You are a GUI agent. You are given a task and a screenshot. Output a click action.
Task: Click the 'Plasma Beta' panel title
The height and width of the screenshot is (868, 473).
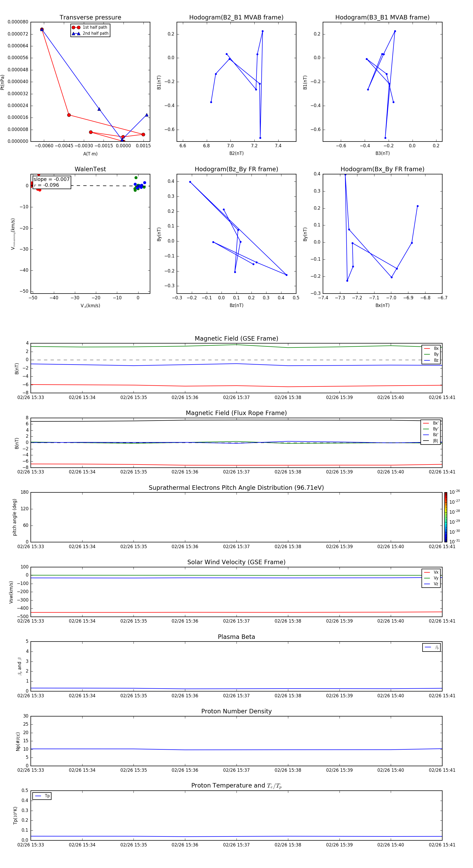(x=236, y=637)
